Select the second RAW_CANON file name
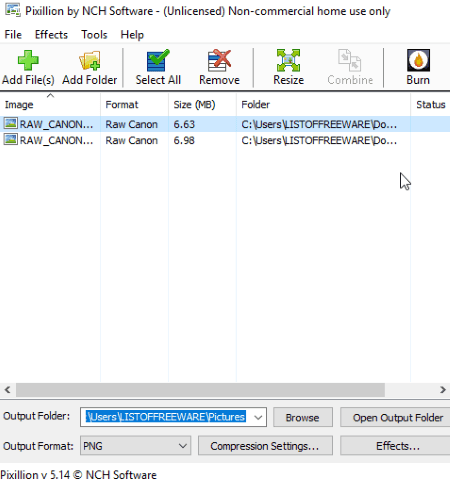The image size is (450, 481). (x=56, y=140)
